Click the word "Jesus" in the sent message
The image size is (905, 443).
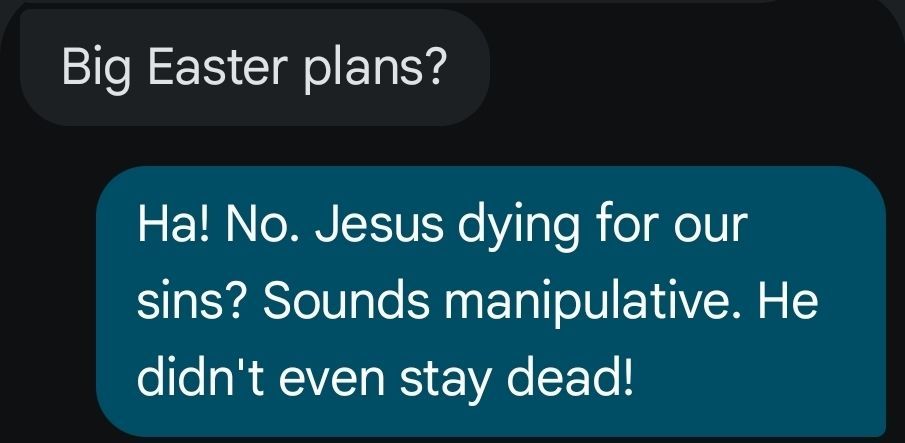click(379, 224)
